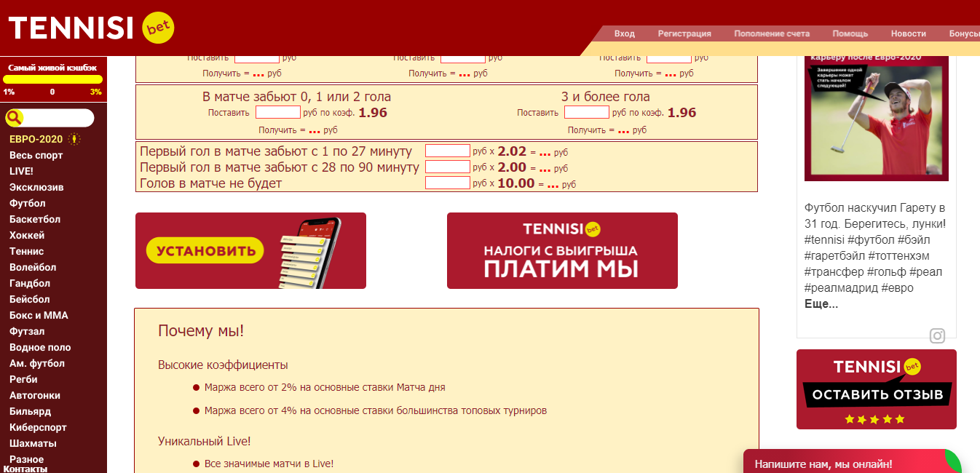
Task: Click the ЕВРО-2020 badge icon
Action: pyautogui.click(x=74, y=139)
